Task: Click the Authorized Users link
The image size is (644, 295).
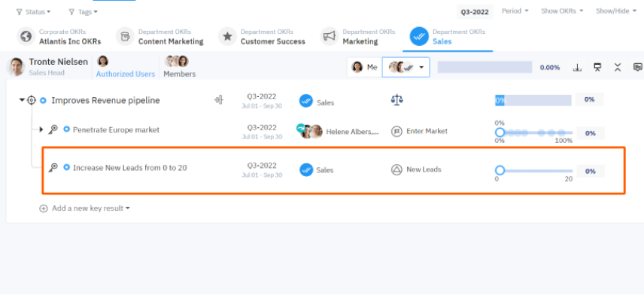Action: 126,74
